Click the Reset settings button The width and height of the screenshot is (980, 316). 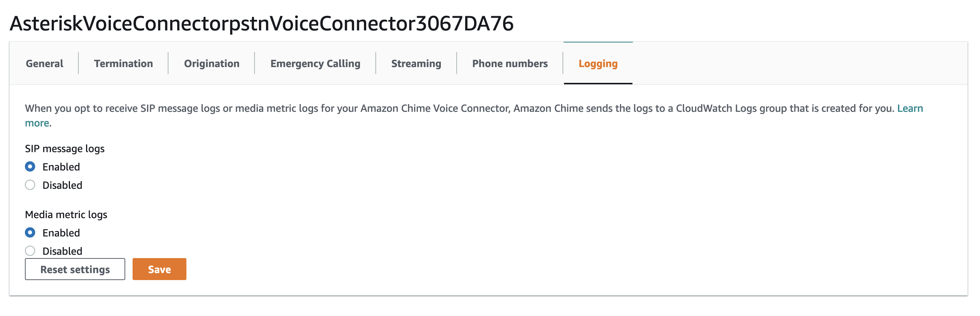point(75,269)
